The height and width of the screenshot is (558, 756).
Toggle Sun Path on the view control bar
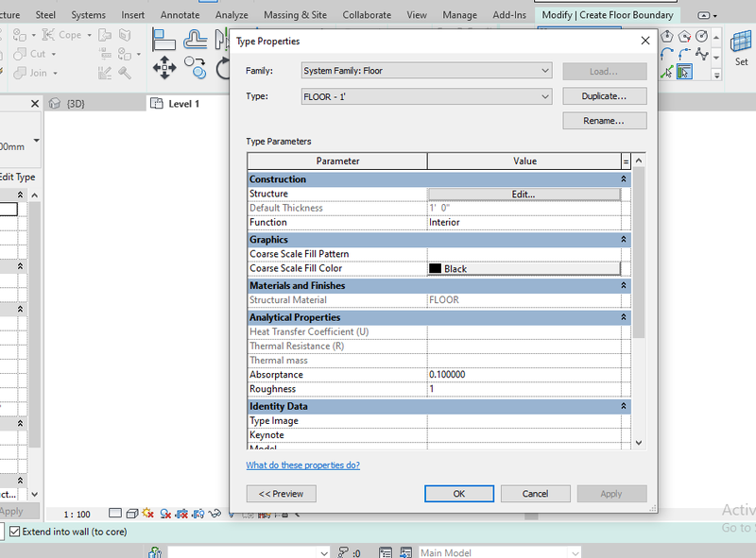pos(148,514)
